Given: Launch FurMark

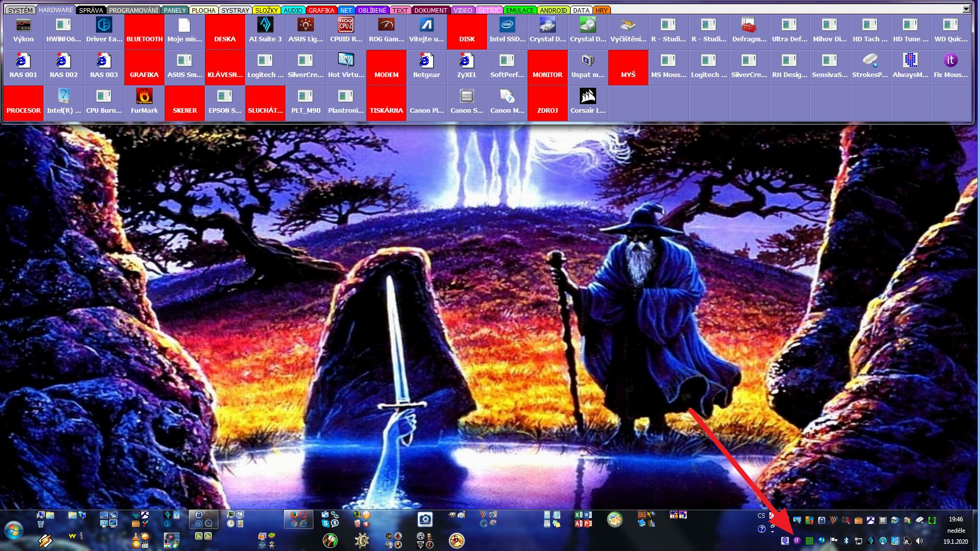Looking at the screenshot, I should coord(144,103).
